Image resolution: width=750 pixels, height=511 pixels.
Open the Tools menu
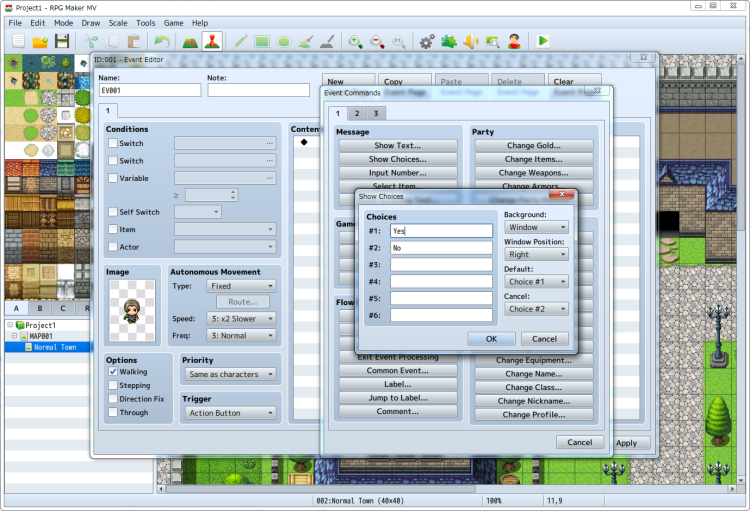pyautogui.click(x=146, y=22)
